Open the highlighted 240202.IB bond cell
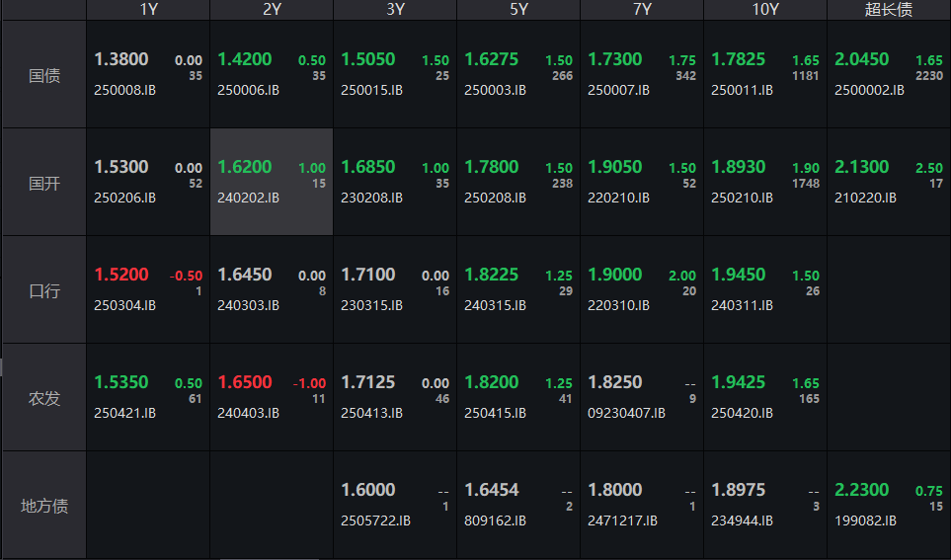The image size is (951, 560). [x=271, y=183]
